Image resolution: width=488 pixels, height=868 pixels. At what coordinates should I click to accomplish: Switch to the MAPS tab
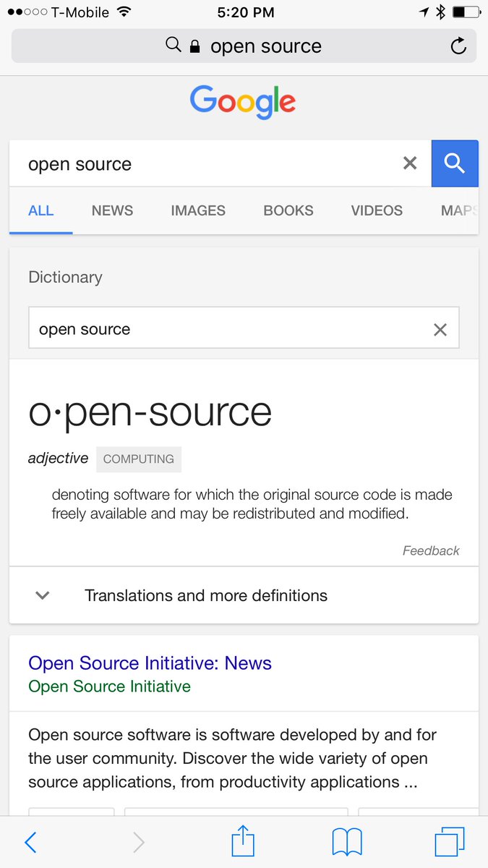[459, 210]
